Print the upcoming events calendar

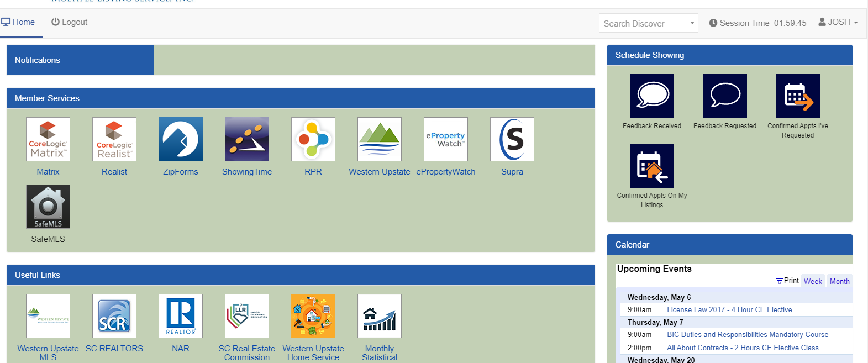click(x=787, y=281)
